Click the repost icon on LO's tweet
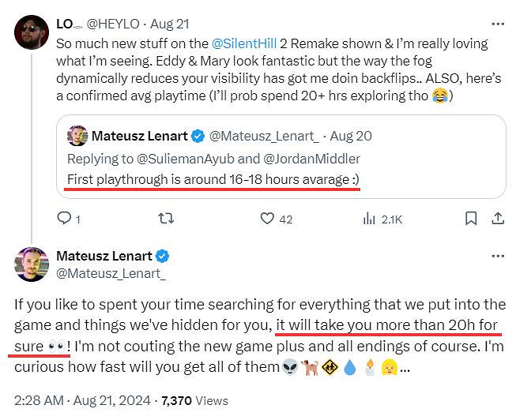Screen dimensions: 516x420 (x=166, y=218)
